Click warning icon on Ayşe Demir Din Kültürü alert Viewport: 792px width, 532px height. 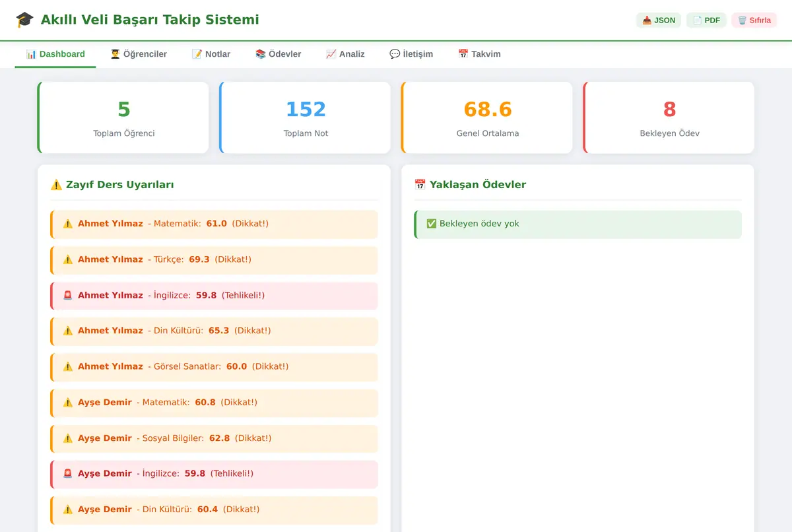pyautogui.click(x=68, y=510)
